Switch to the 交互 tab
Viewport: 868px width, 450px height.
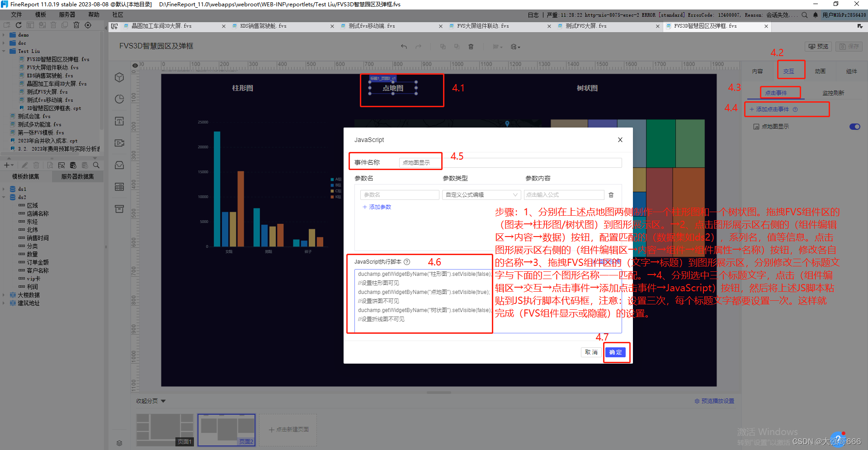coord(789,71)
